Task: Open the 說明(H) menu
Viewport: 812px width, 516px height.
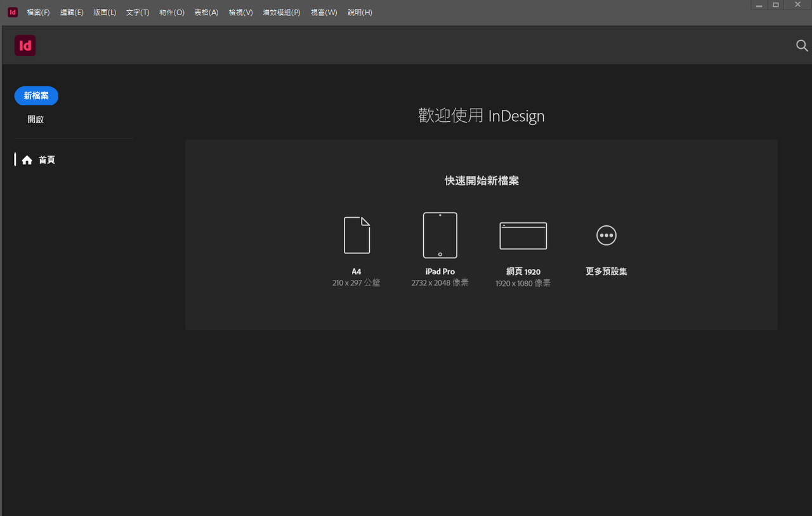Action: [x=360, y=13]
